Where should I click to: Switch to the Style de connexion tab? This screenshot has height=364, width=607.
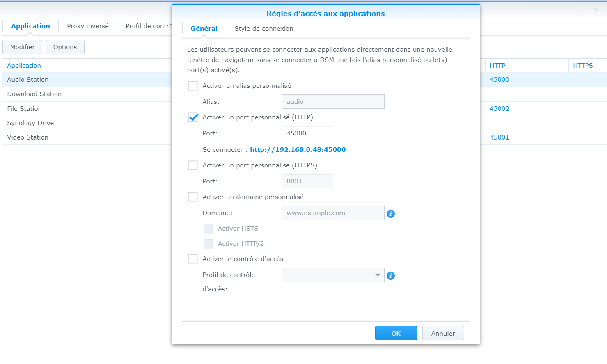[263, 29]
